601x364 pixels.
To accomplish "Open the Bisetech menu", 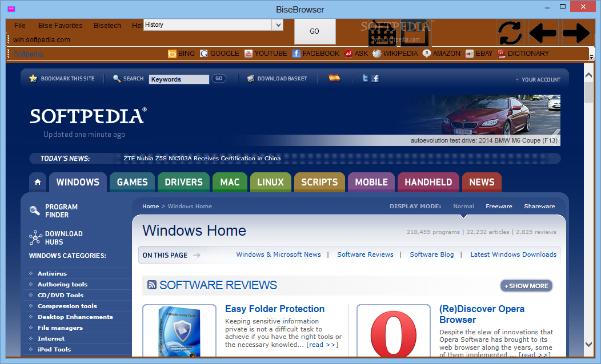I will (x=107, y=25).
